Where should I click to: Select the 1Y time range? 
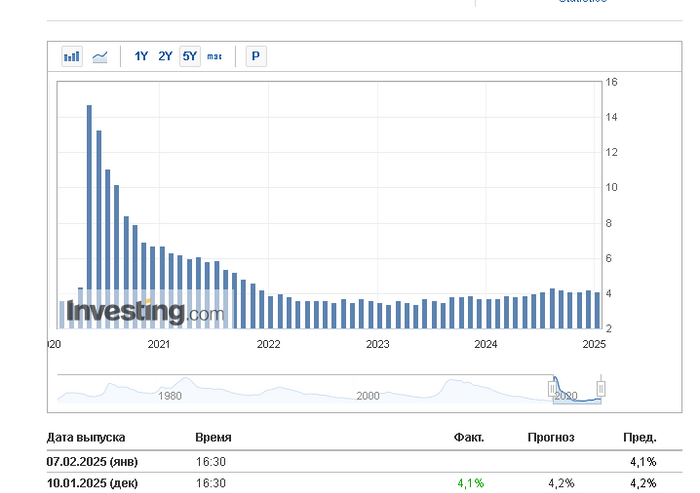[x=142, y=56]
